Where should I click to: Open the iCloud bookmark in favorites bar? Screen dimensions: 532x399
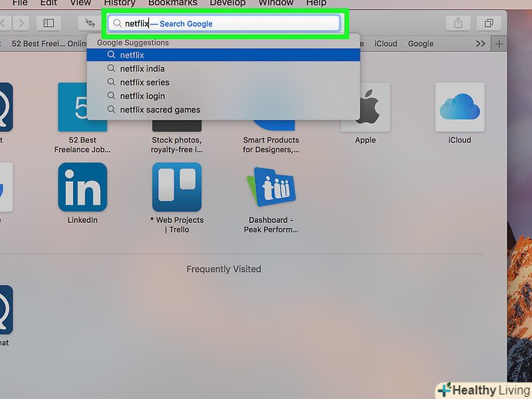385,44
